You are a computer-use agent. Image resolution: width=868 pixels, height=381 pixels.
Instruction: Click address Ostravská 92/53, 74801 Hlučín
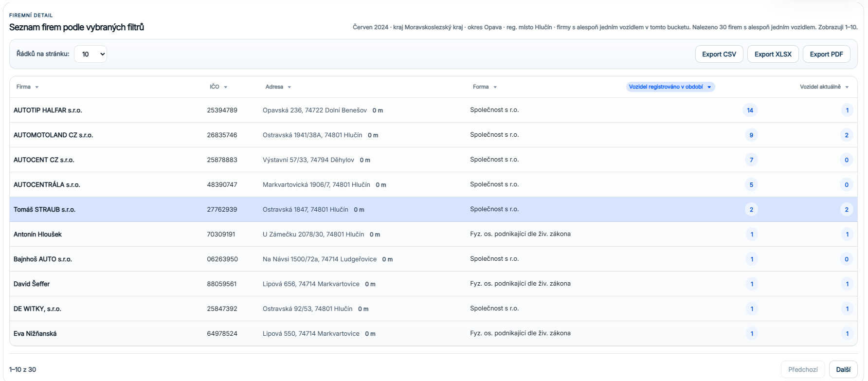point(307,309)
